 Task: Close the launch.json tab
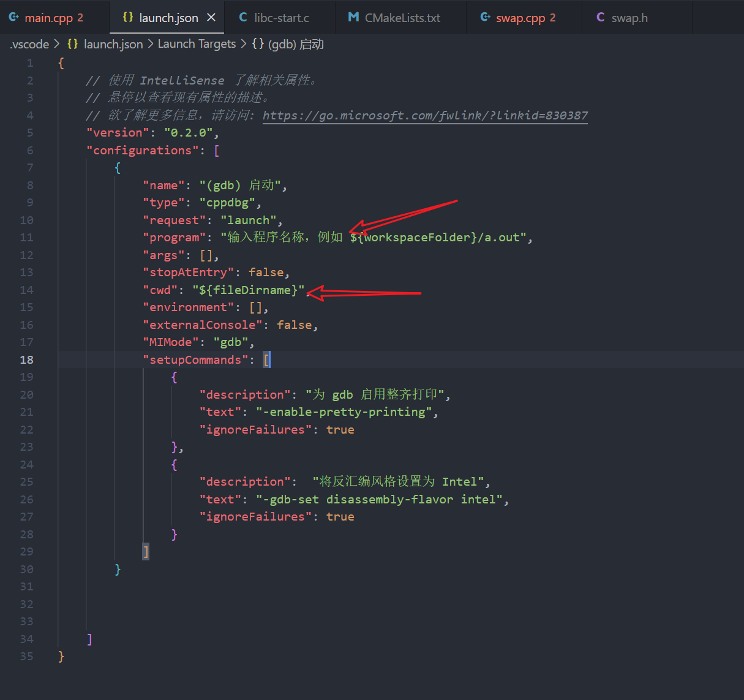coord(211,17)
